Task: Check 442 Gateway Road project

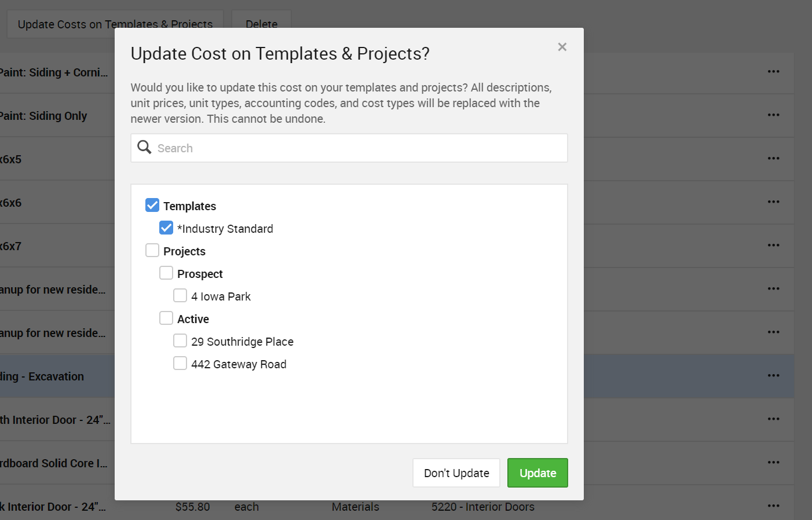Action: pos(180,364)
